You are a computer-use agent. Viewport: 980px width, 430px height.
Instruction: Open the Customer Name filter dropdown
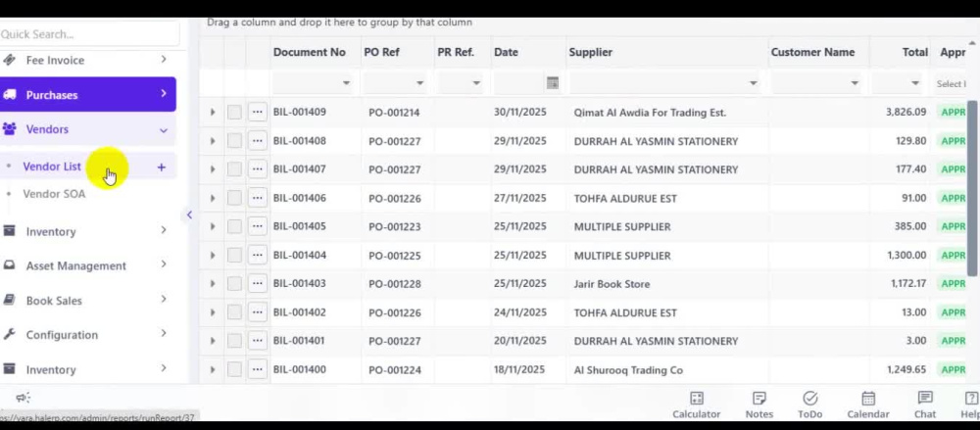coord(855,83)
